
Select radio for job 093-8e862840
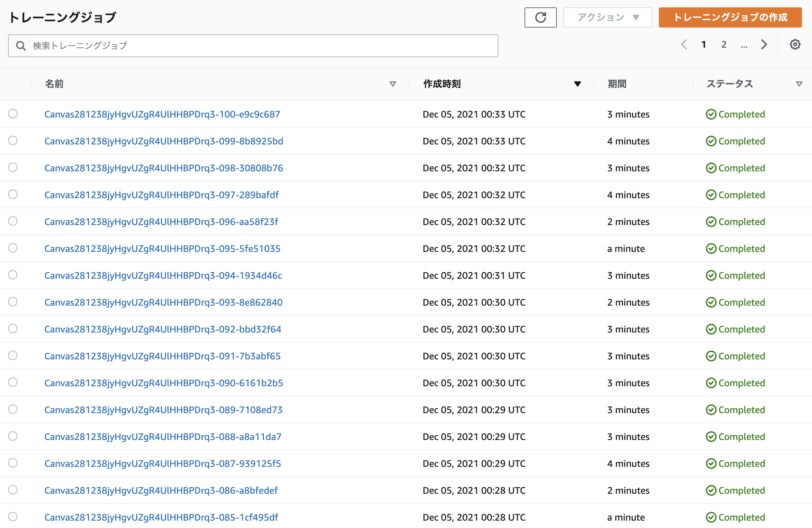(13, 302)
